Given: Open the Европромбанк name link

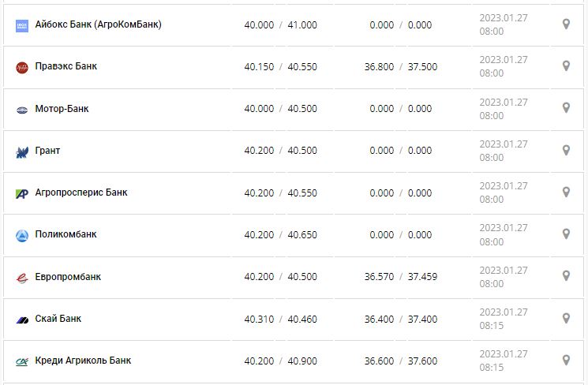Looking at the screenshot, I should coord(68,277).
